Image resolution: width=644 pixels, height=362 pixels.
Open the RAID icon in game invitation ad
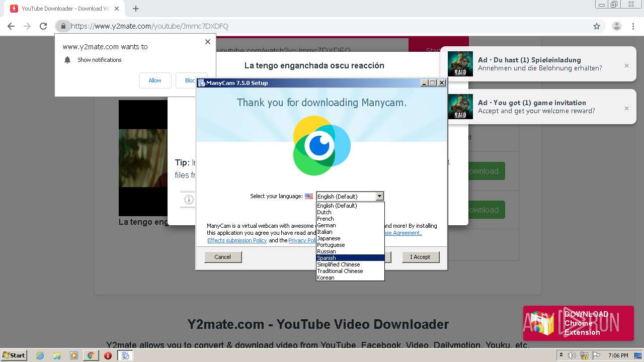(460, 107)
